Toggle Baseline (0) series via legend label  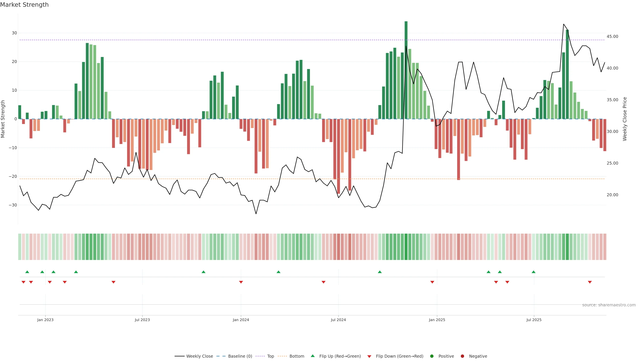pos(240,356)
